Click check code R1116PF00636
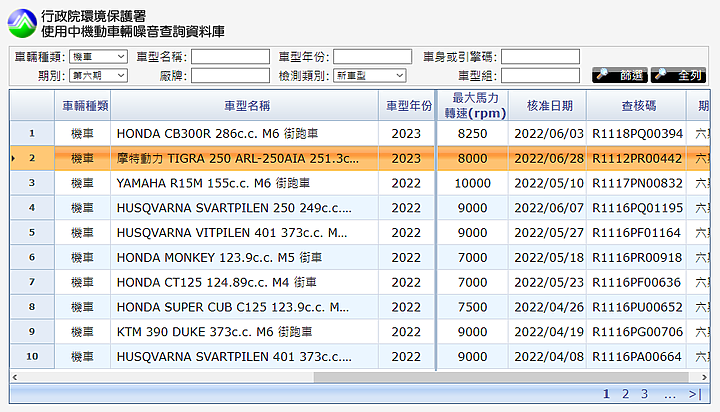The width and height of the screenshot is (720, 412). click(x=636, y=282)
